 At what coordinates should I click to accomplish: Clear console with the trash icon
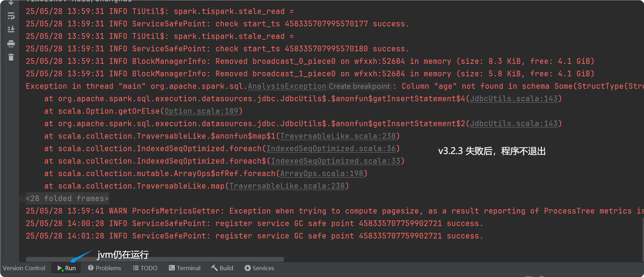click(x=11, y=57)
